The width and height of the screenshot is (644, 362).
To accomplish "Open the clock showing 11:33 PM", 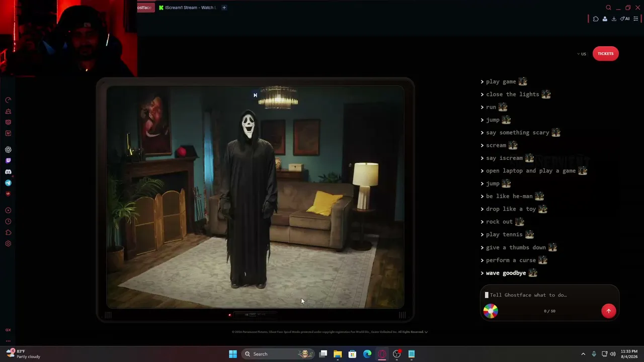I will click(x=629, y=354).
